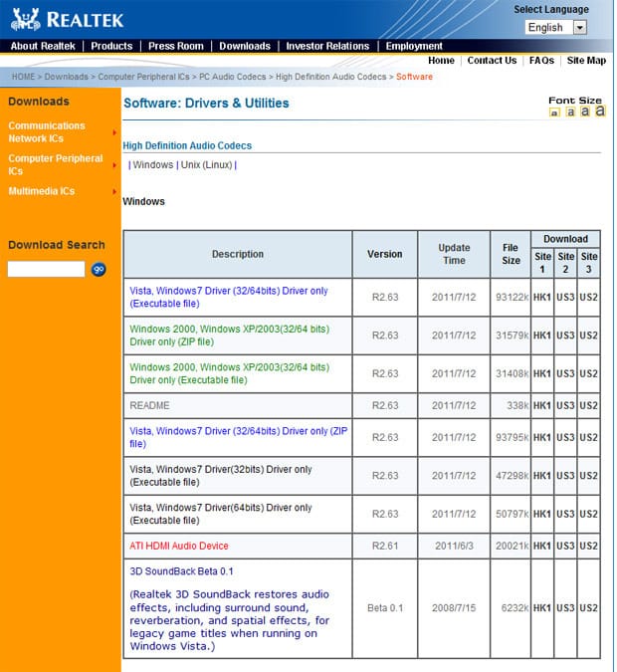Click Software in the breadcrumb
617x672 pixels.
[414, 77]
